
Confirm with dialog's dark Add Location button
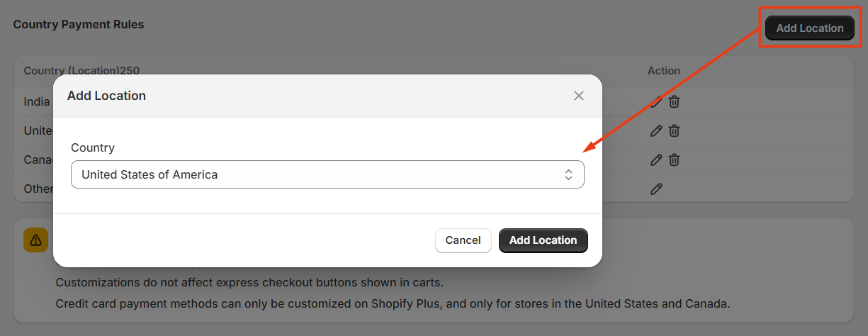click(x=543, y=240)
